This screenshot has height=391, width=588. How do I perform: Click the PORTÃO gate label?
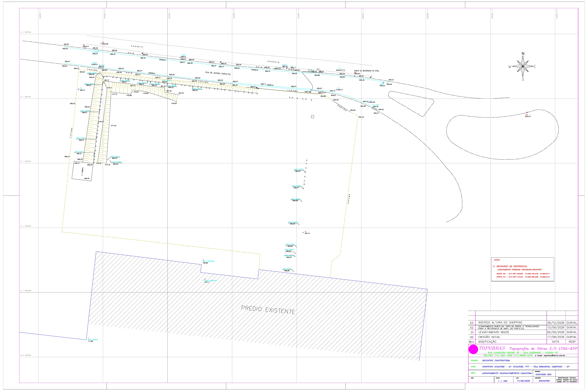(x=341, y=108)
